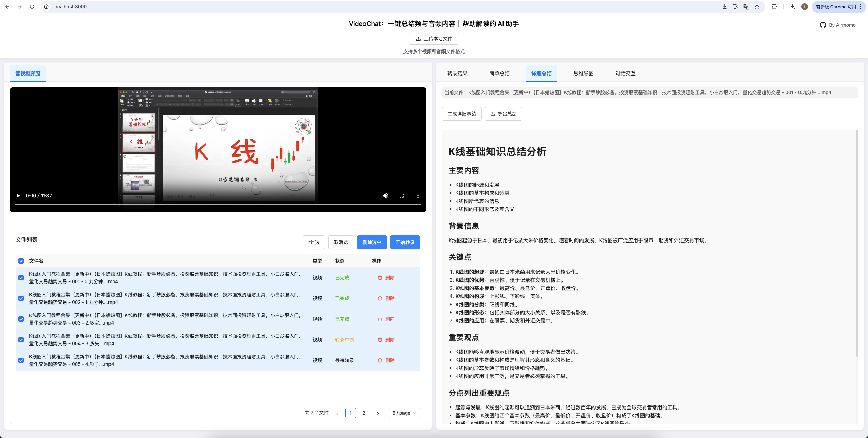This screenshot has width=868, height=438.
Task: Click trash icon for 004 - 3.多头 file
Action: point(380,340)
